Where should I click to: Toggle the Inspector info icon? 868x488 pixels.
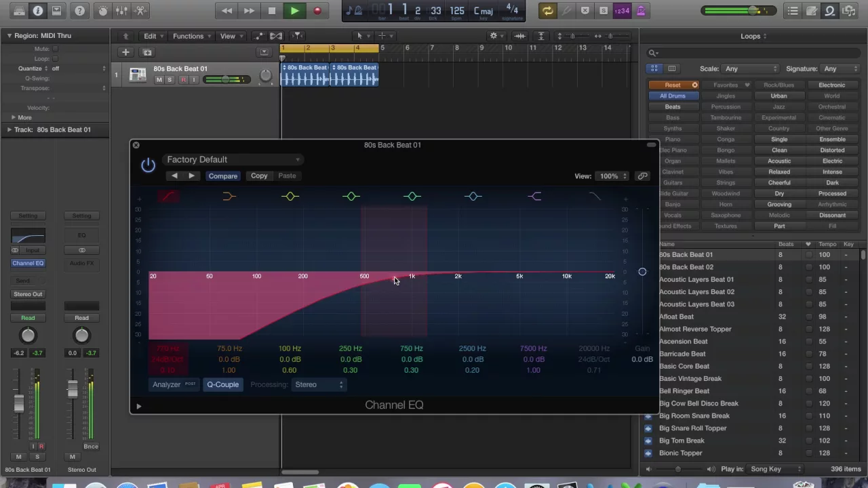tap(38, 11)
